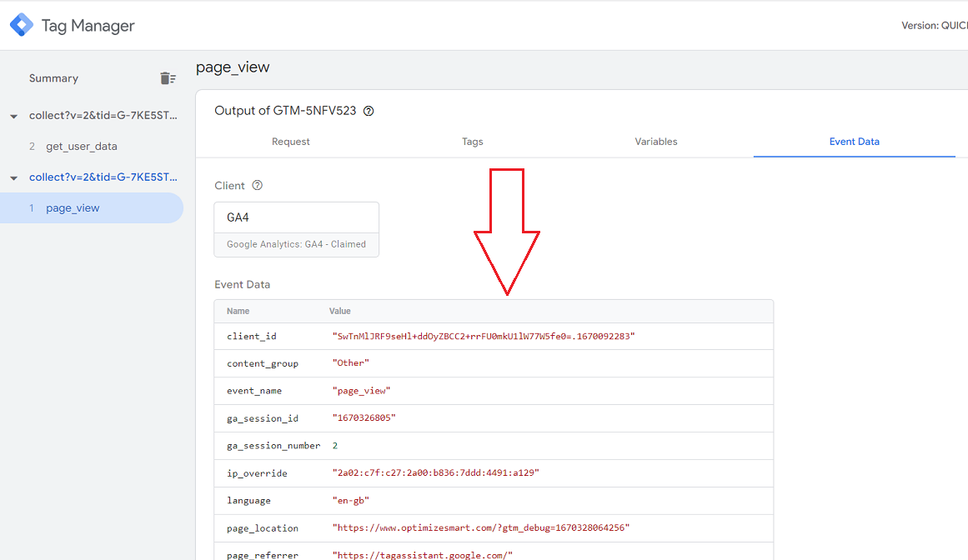The image size is (968, 560).
Task: Clear the summary list with trash icon
Action: point(168,78)
